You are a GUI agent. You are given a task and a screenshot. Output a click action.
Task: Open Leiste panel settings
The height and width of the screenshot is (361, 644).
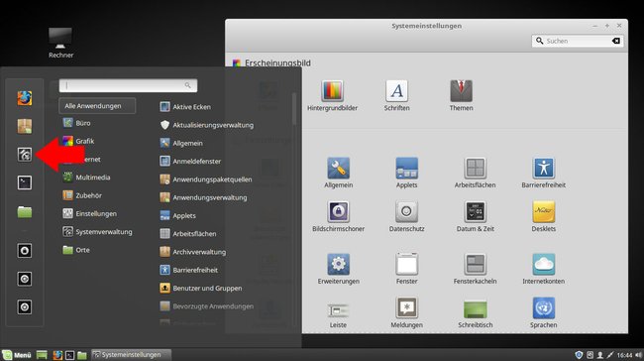(x=338, y=315)
